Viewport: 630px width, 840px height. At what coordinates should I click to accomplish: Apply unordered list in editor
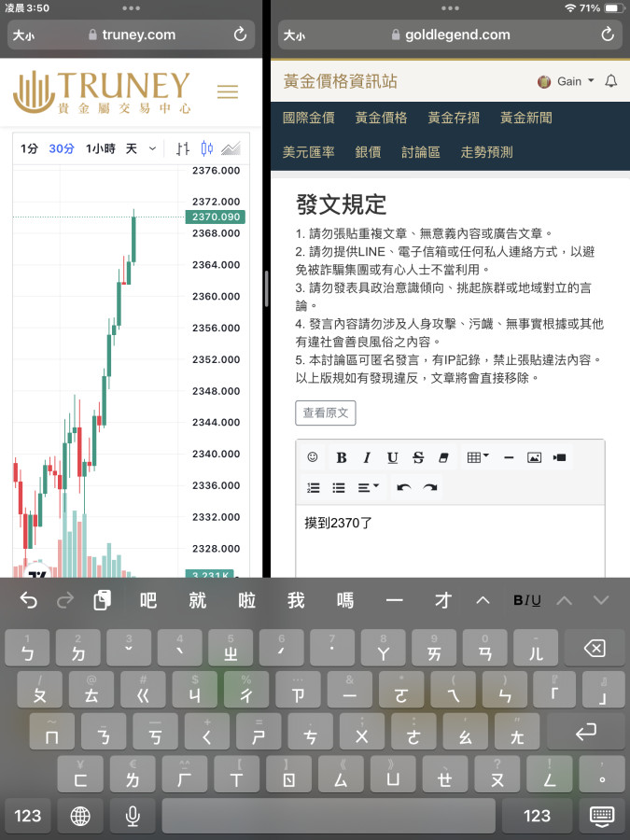(339, 487)
